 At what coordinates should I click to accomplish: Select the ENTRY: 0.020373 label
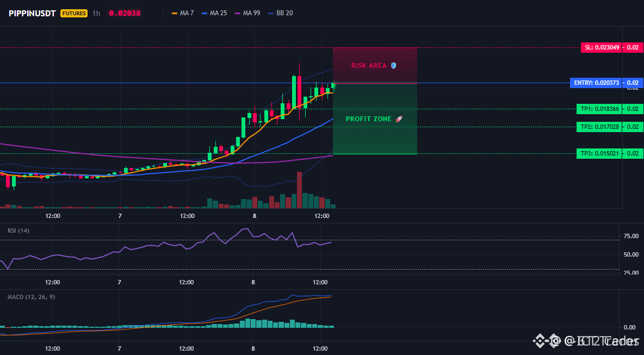(x=596, y=83)
